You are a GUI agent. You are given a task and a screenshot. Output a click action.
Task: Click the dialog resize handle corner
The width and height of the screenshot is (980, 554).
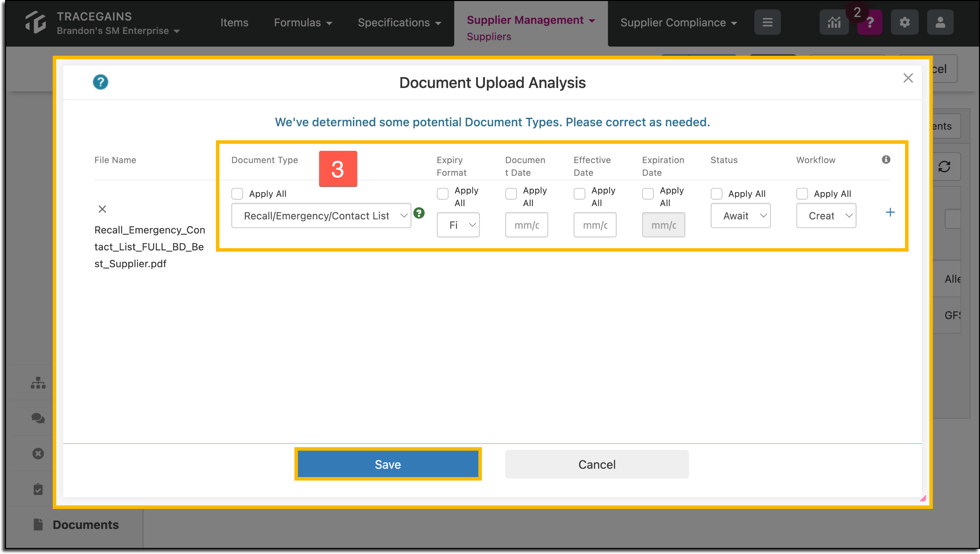click(923, 499)
